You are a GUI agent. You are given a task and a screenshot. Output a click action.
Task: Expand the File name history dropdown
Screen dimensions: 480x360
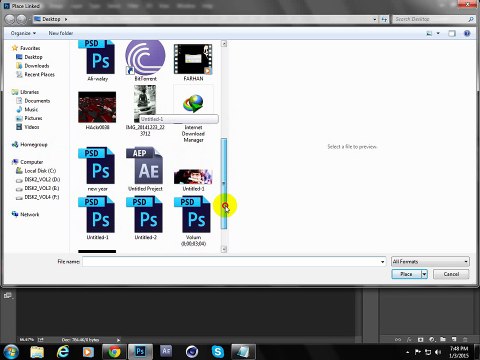pos(382,262)
